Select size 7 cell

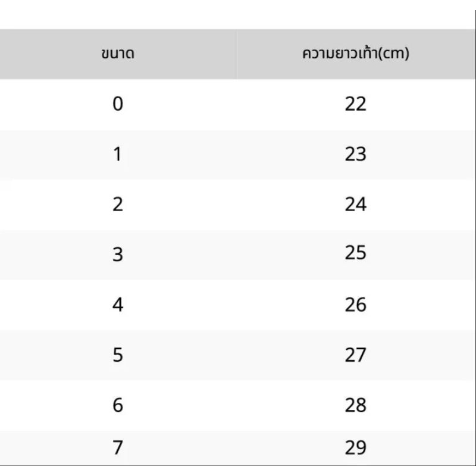pos(118,447)
